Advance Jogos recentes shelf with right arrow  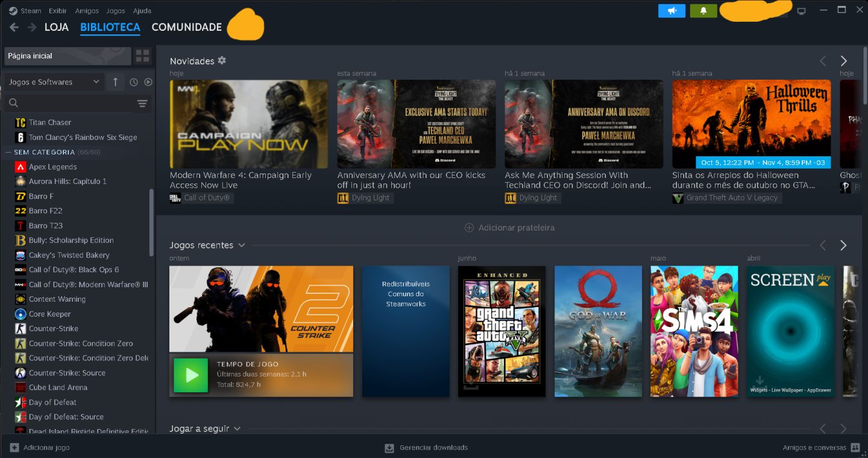tap(843, 245)
